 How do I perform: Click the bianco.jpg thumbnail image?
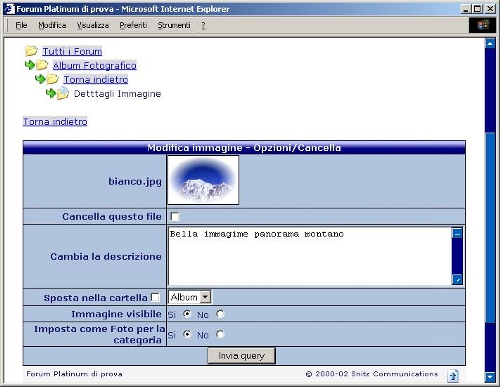[x=203, y=180]
